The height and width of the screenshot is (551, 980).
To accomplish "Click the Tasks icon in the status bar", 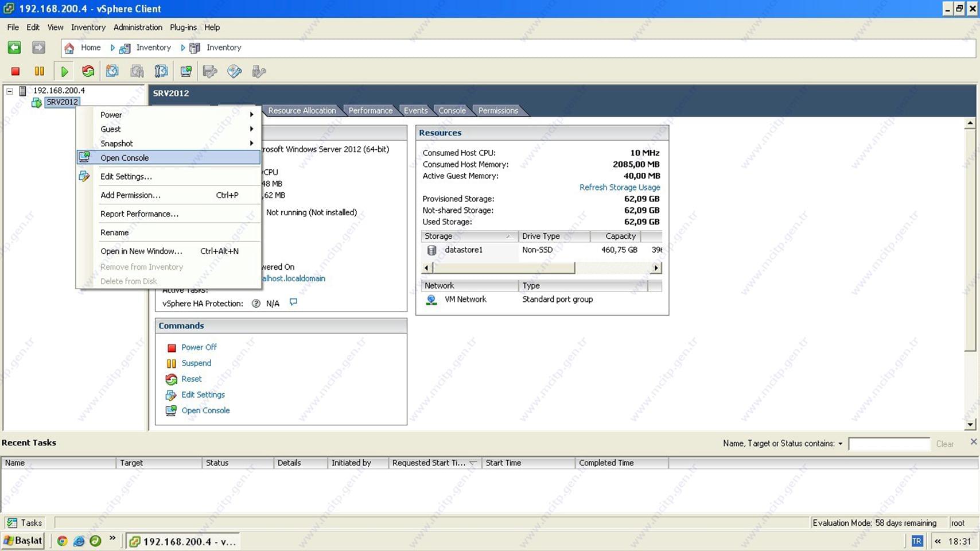I will coord(11,523).
